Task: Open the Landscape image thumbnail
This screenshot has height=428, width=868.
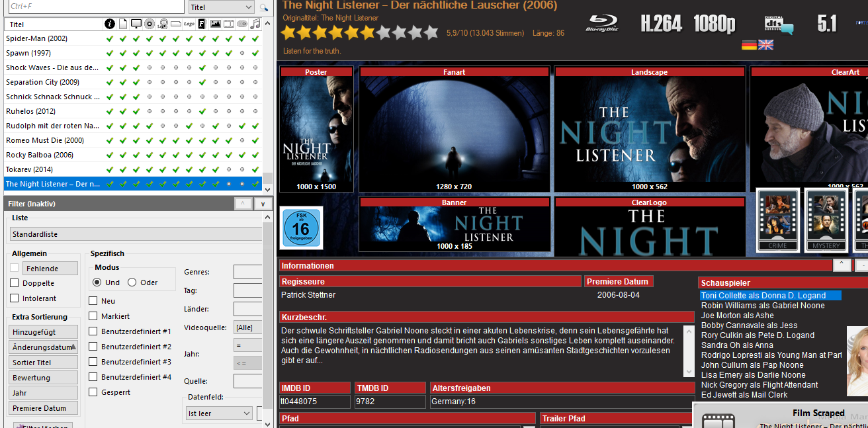Action: [x=650, y=129]
